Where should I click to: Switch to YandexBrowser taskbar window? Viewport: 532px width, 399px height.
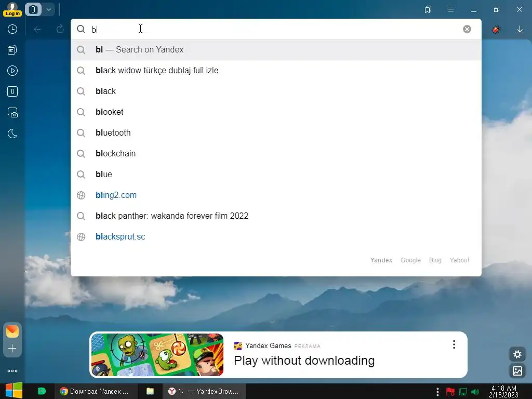pyautogui.click(x=204, y=391)
